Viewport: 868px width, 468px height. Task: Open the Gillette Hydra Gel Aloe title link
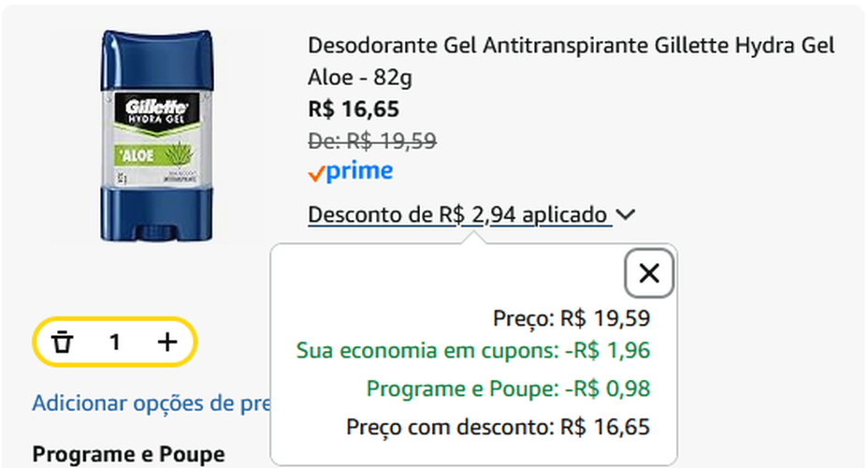click(x=571, y=60)
